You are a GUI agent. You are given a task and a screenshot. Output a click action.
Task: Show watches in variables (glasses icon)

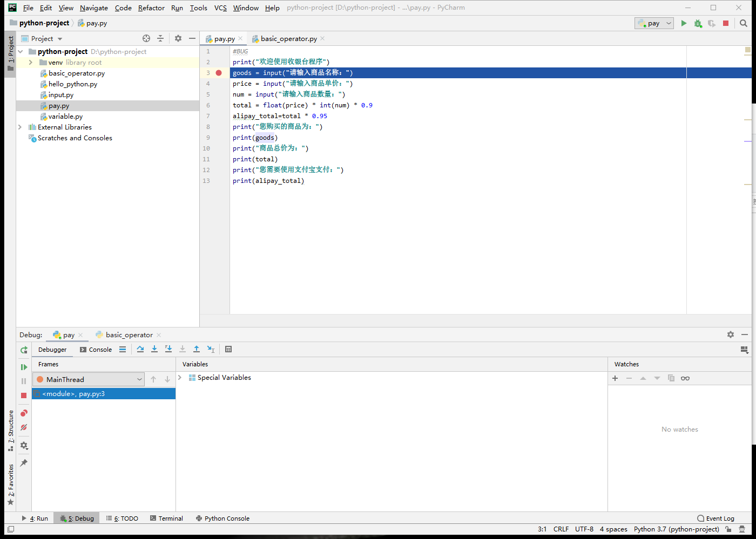click(685, 378)
